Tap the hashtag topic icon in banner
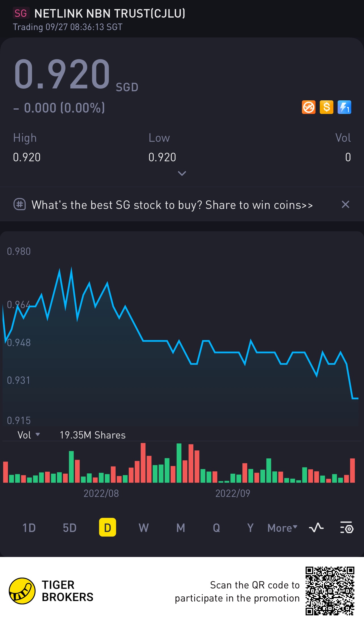The height and width of the screenshot is (625, 364). [x=20, y=204]
